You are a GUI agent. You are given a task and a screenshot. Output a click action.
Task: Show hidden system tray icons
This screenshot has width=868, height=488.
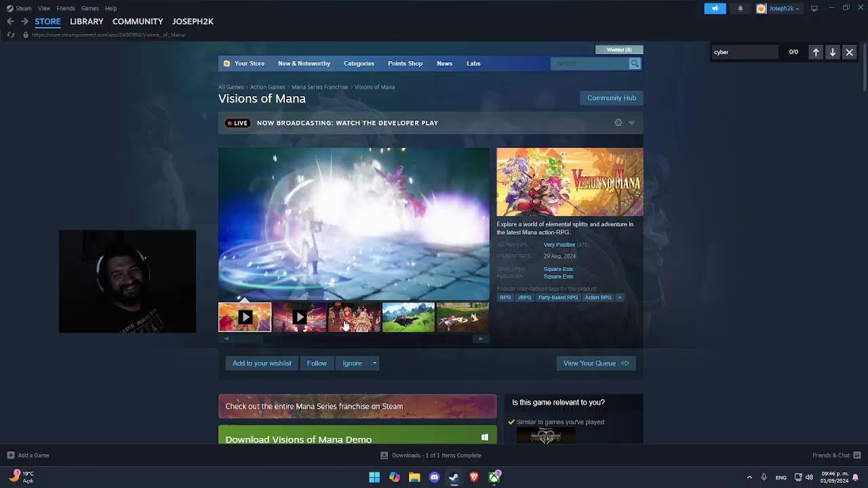pyautogui.click(x=749, y=477)
